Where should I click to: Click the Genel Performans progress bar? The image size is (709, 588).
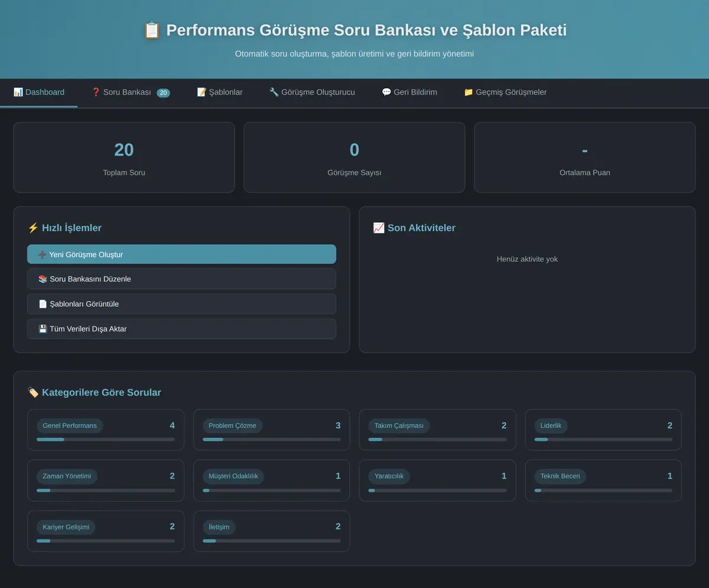pos(106,439)
